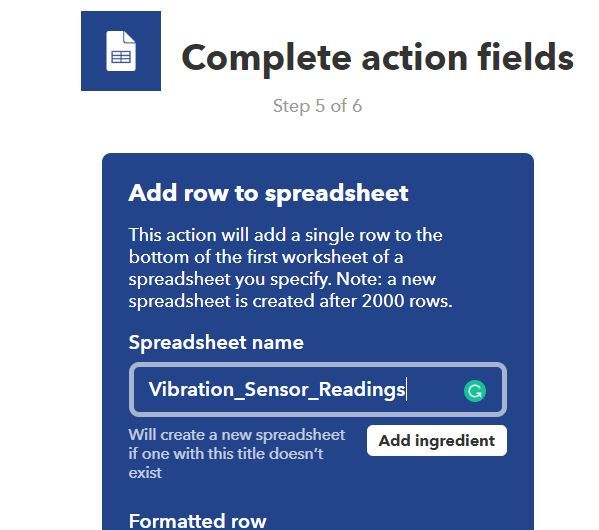
Task: Click the word Vibration in the name field
Action: pos(191,389)
